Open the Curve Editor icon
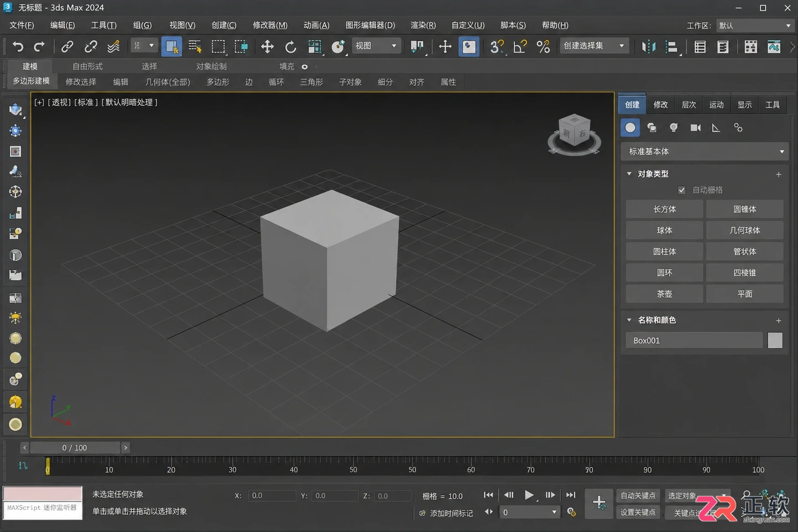The width and height of the screenshot is (798, 532). (774, 47)
